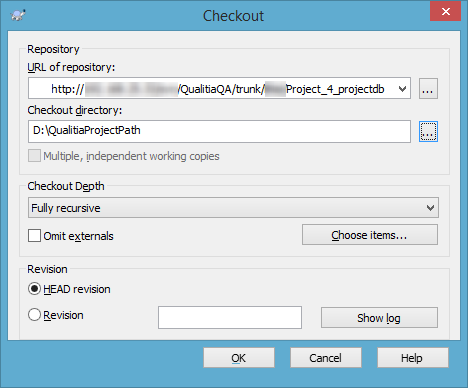Viewport: 468px width, 388px height.
Task: Click the Choose items... button
Action: [370, 235]
